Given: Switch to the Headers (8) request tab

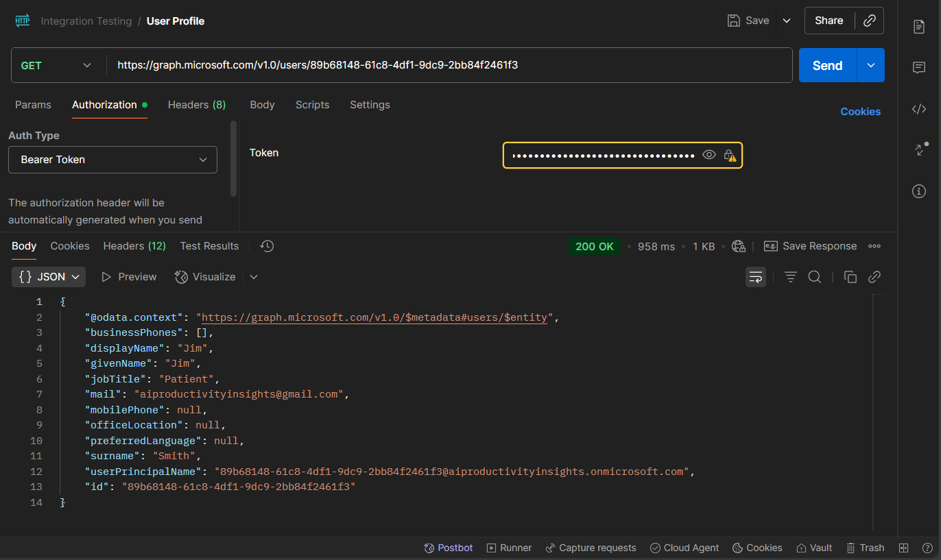Looking at the screenshot, I should point(196,105).
